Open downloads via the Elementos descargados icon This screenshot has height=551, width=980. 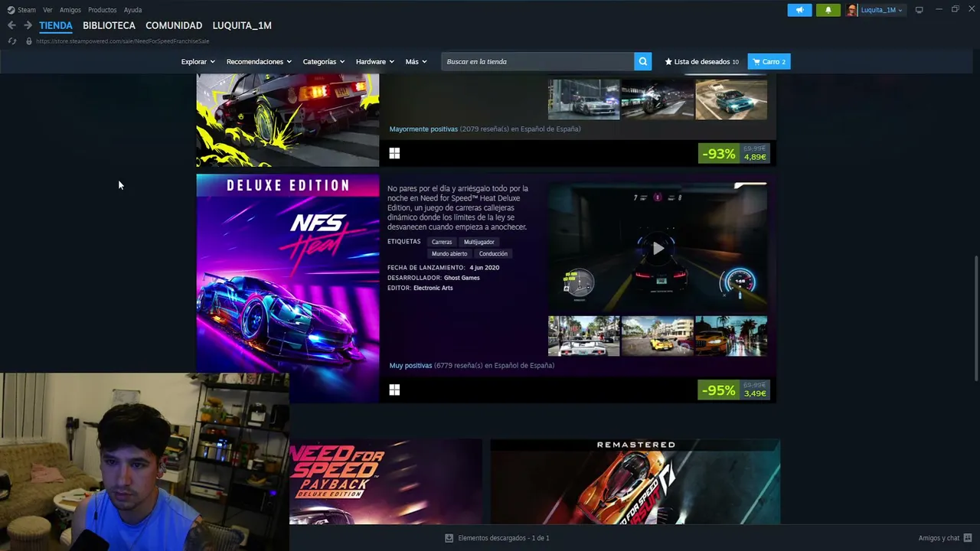[x=449, y=538]
